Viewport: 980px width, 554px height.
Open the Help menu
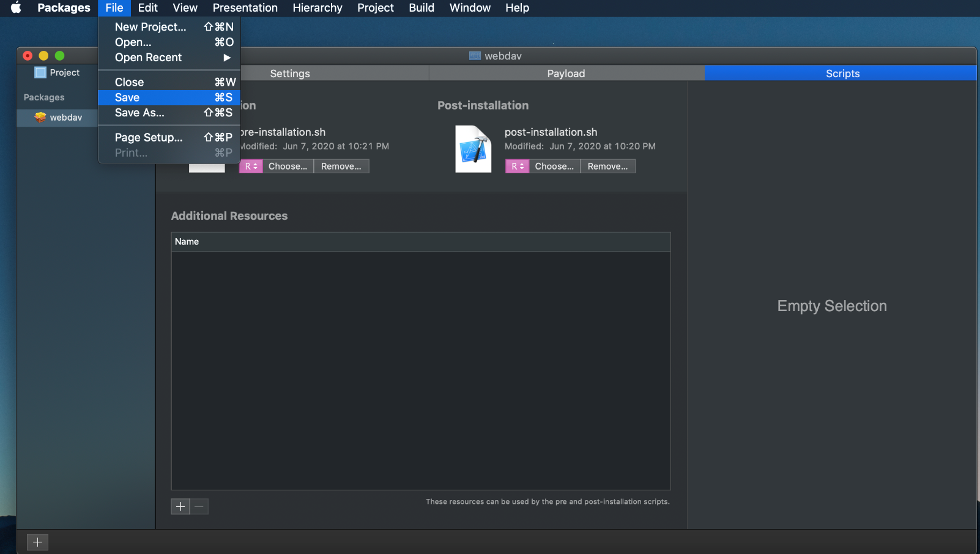tap(517, 7)
